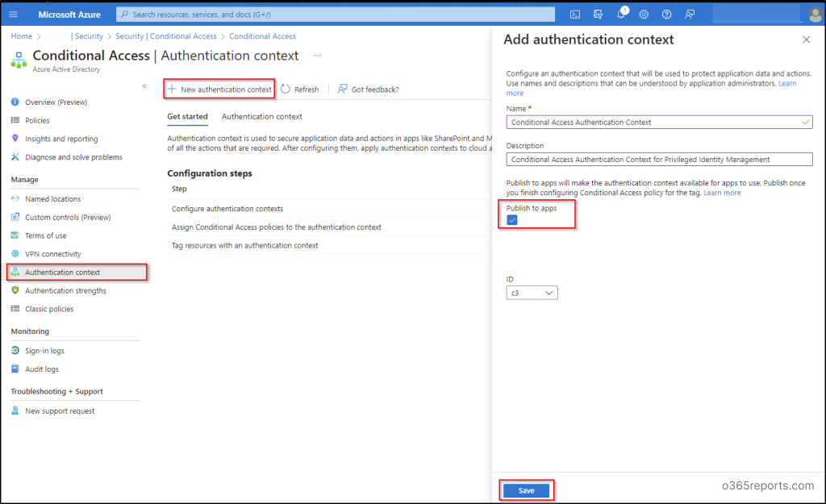Select Authentication context in sidebar
Screen dimensions: 826x504
point(77,273)
